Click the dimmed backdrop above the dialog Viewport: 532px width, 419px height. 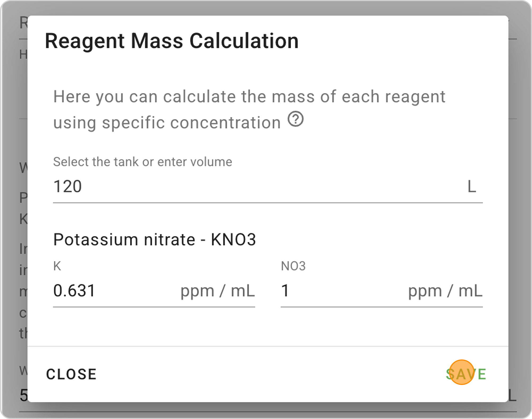tap(266, 7)
